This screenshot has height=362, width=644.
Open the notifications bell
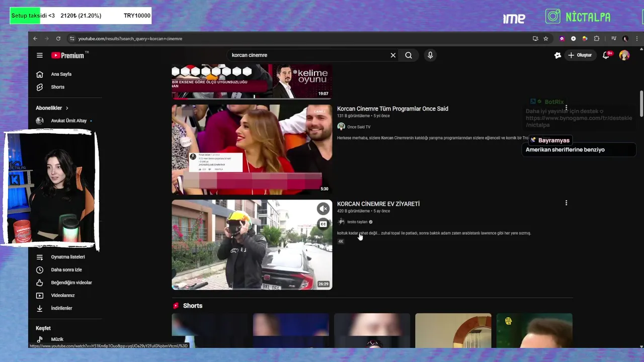coord(606,55)
